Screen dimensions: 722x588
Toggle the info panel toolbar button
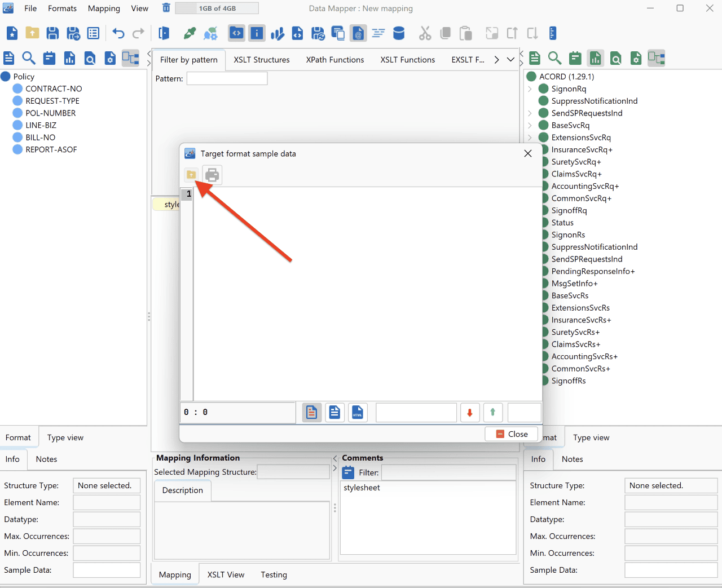coord(257,33)
